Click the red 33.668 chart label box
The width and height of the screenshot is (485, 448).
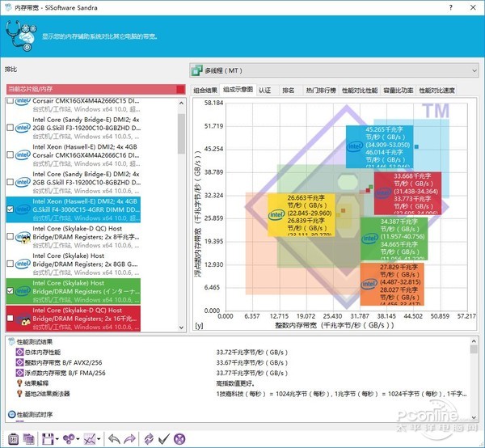407,193
